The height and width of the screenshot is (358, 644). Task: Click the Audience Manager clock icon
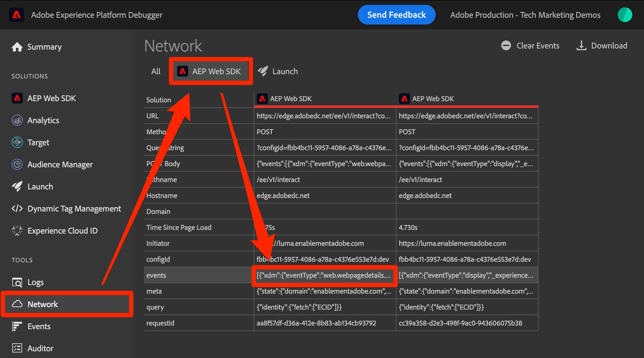tap(17, 165)
